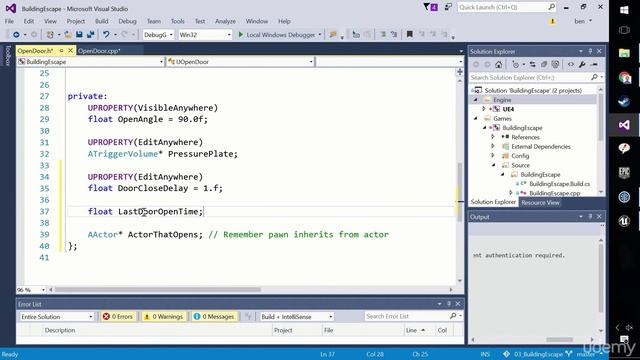Toggle the 0 Messages filter
Screen dimensions: 640x360
click(x=214, y=316)
